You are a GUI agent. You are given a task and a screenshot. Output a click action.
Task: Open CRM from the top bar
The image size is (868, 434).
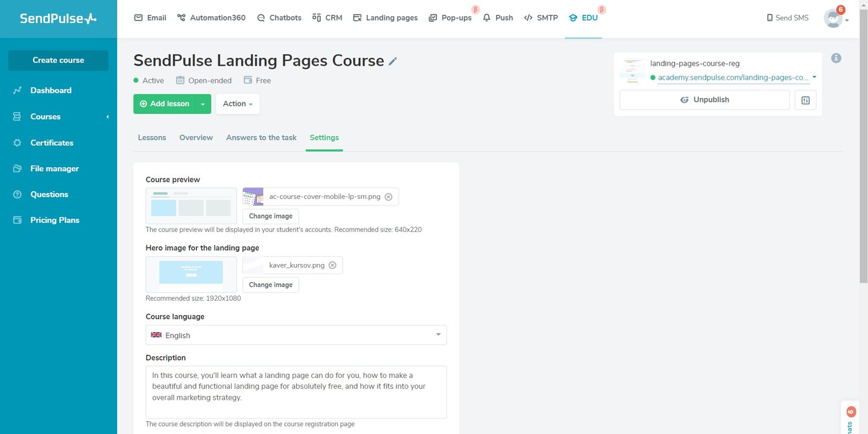point(318,17)
